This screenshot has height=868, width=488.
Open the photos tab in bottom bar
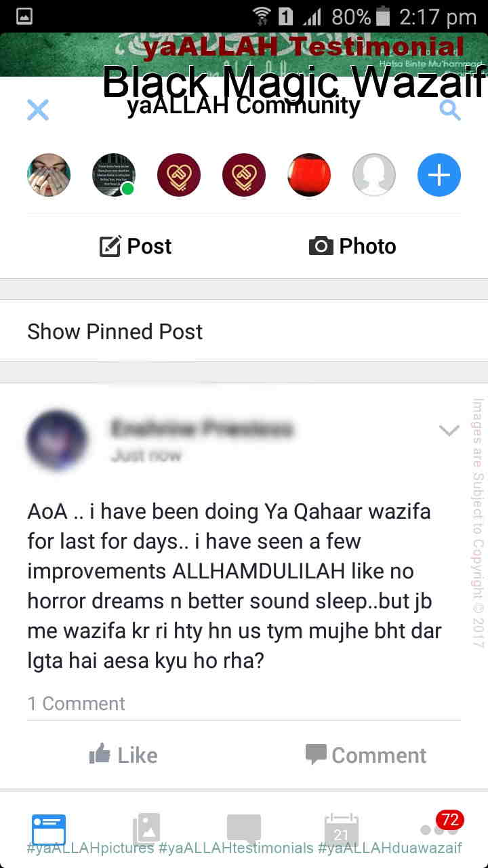(x=146, y=829)
